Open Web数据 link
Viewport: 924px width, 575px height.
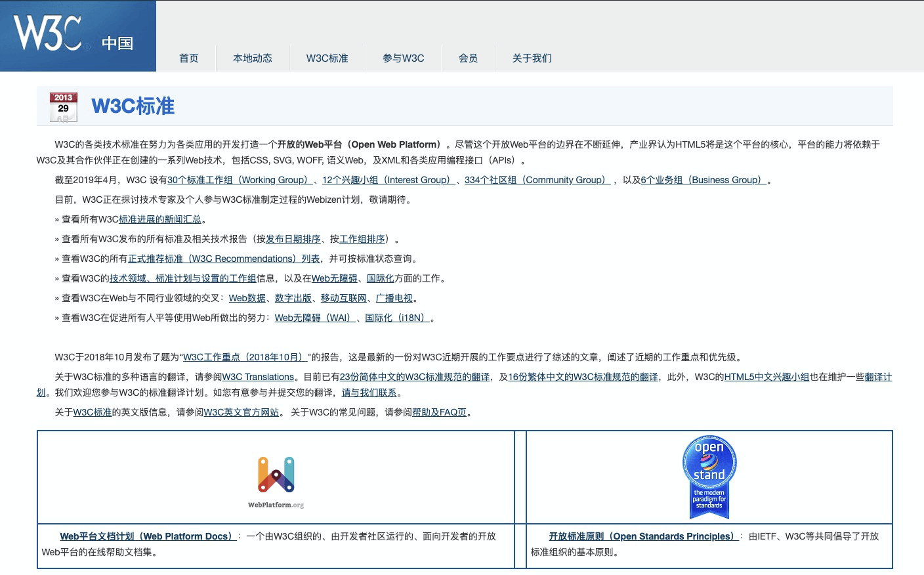tap(247, 298)
